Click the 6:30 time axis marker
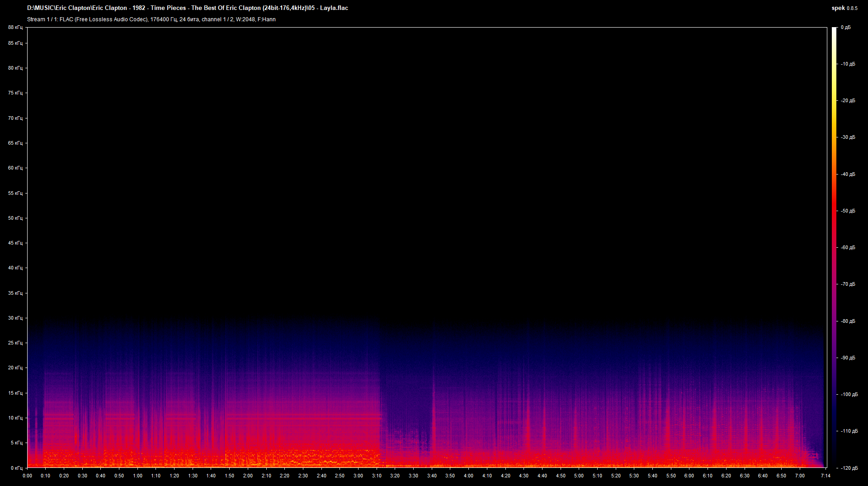Viewport: 868px width, 486px height. (x=744, y=476)
